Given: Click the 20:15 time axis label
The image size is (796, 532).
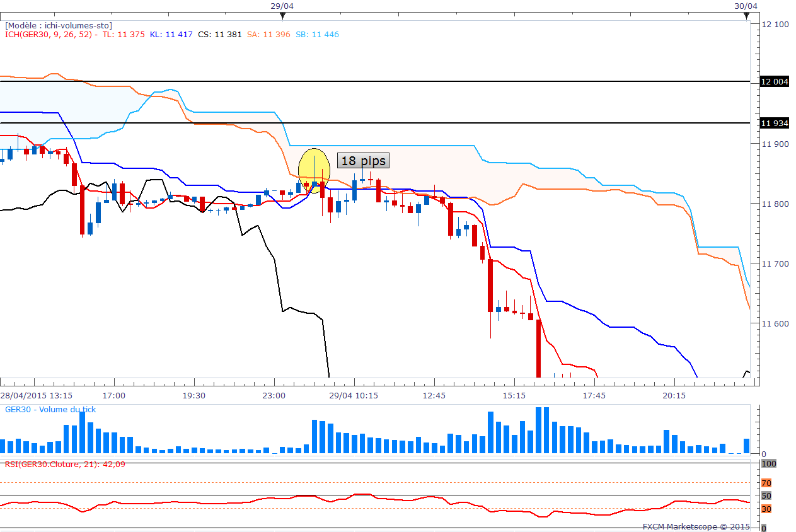Looking at the screenshot, I should (674, 395).
